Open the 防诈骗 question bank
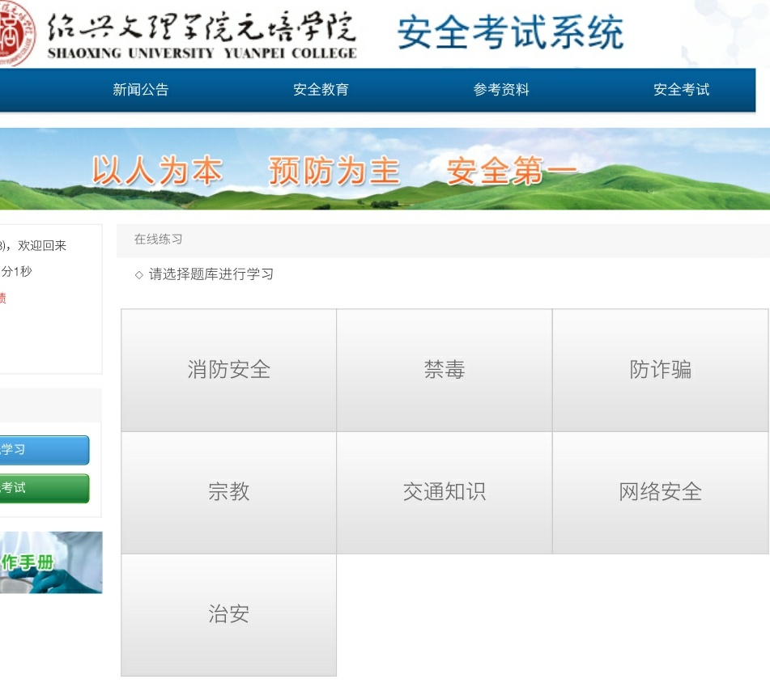 point(660,370)
